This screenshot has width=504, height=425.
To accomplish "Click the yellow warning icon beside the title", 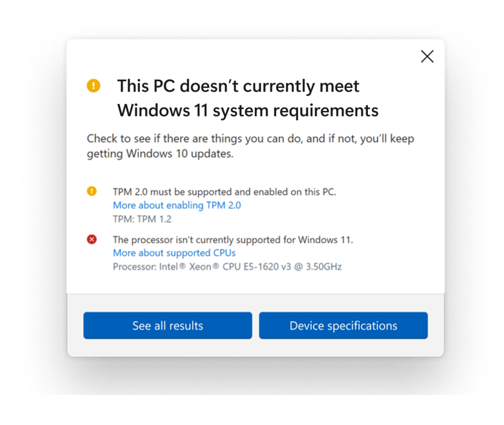I will coord(93,86).
